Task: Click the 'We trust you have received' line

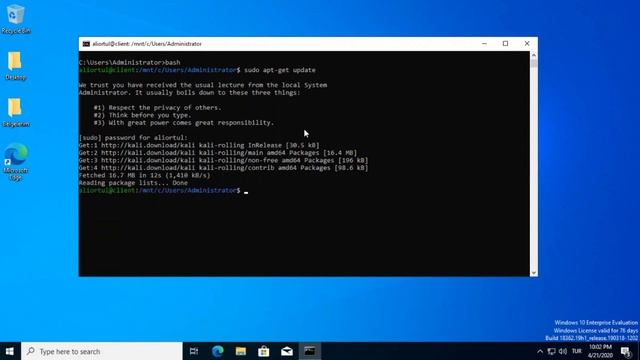Action: pos(203,85)
